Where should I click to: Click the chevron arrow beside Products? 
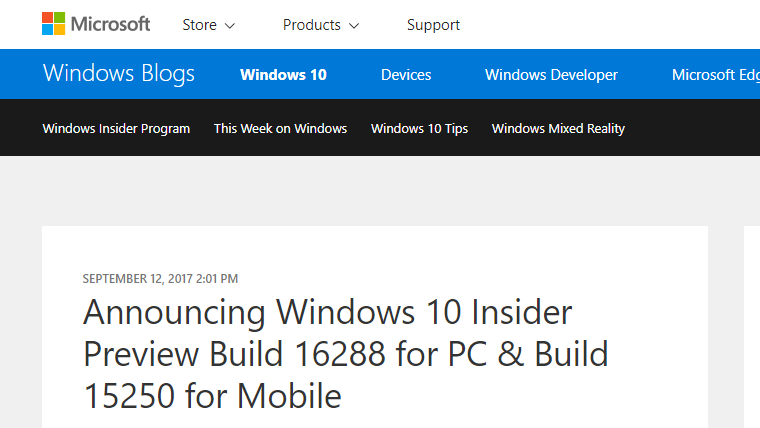pyautogui.click(x=354, y=26)
